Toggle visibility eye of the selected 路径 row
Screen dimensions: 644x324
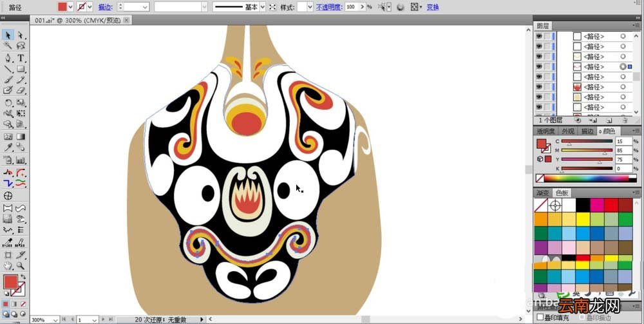pos(539,66)
